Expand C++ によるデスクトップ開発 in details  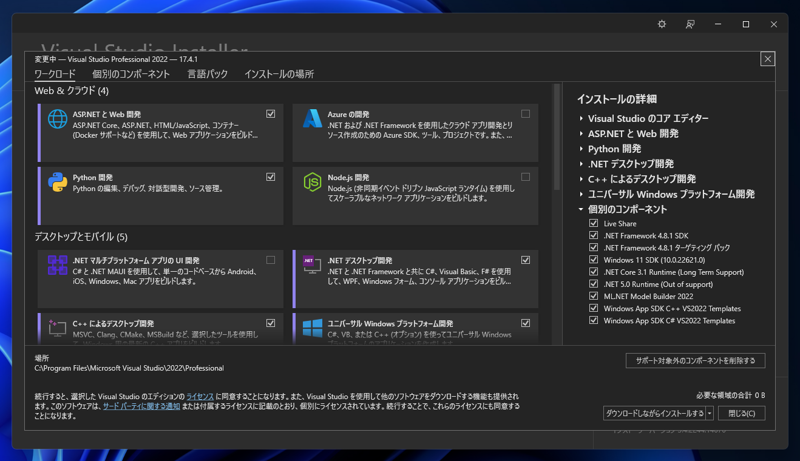581,179
